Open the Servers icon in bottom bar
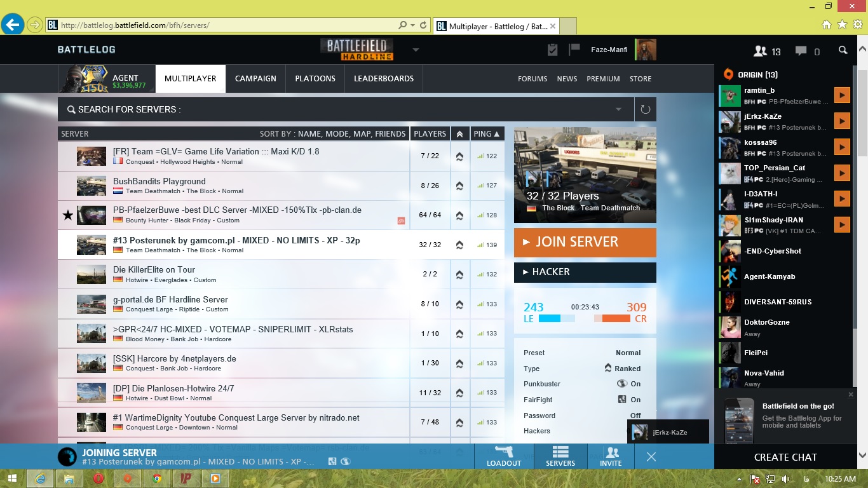The width and height of the screenshot is (868, 488). [x=560, y=456]
